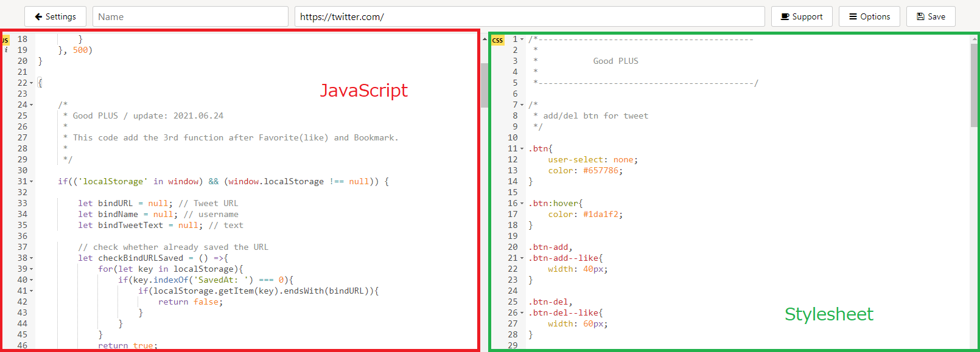Fold the header comment at CSS line 1
The width and height of the screenshot is (980, 352).
coord(522,40)
